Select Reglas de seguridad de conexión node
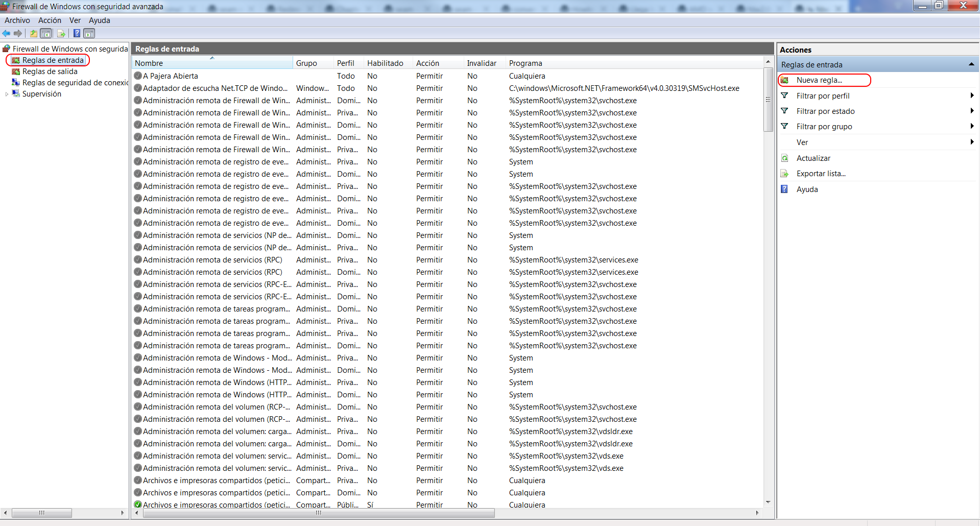 tap(75, 83)
